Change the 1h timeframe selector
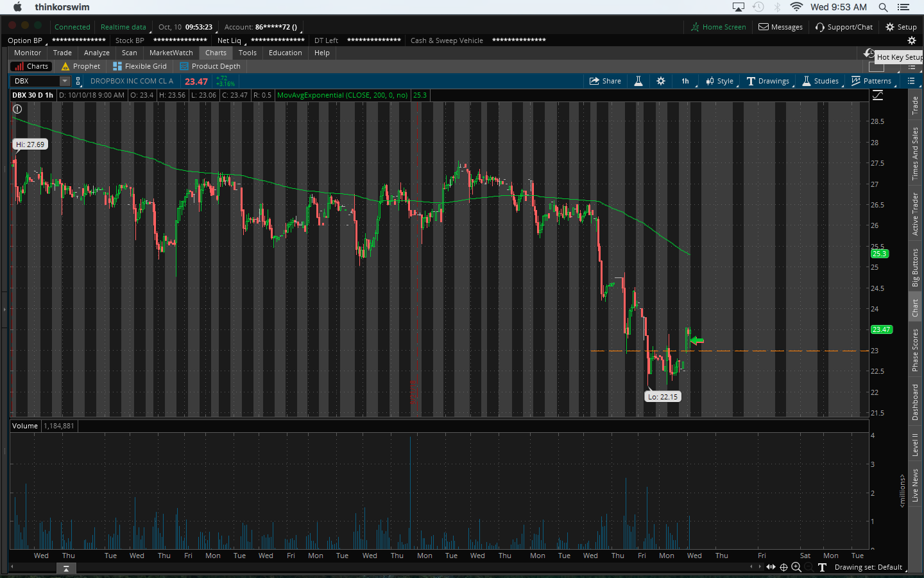This screenshot has height=578, width=924. coord(685,81)
